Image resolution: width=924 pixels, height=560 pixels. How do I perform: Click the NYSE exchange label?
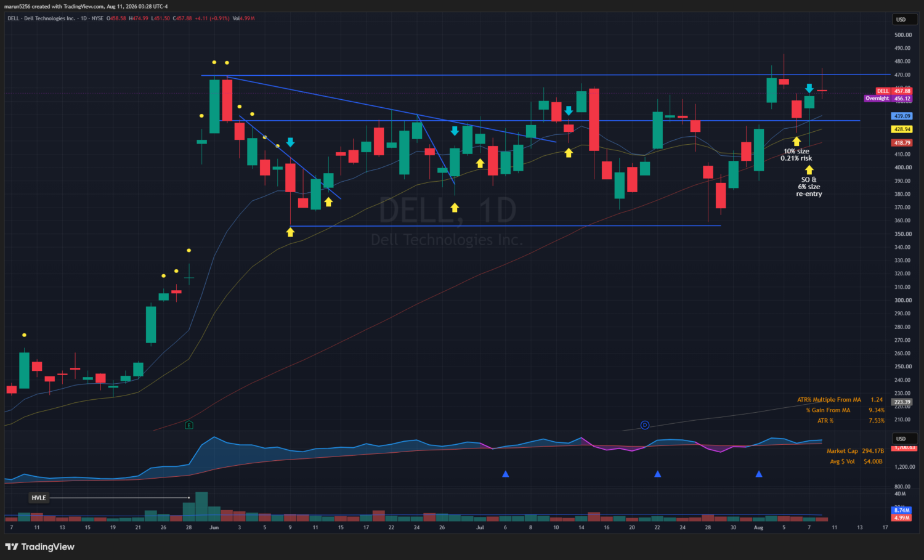(97, 18)
